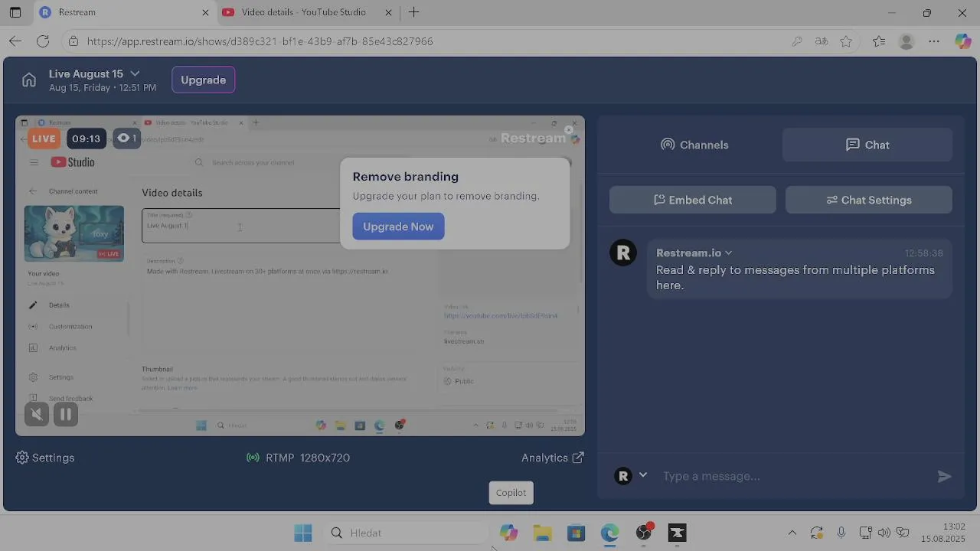Open OBS Studio from taskbar
The width and height of the screenshot is (980, 551).
(x=644, y=533)
